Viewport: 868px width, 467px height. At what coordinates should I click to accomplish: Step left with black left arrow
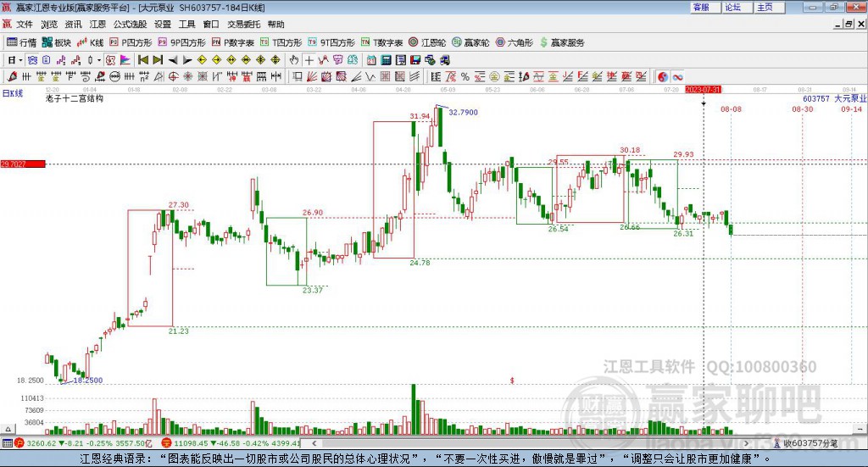click(x=173, y=60)
